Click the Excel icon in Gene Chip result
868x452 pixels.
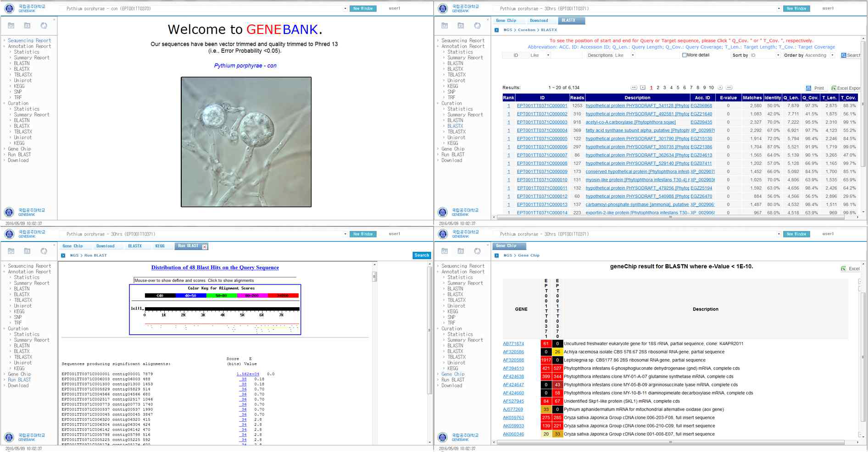point(843,269)
